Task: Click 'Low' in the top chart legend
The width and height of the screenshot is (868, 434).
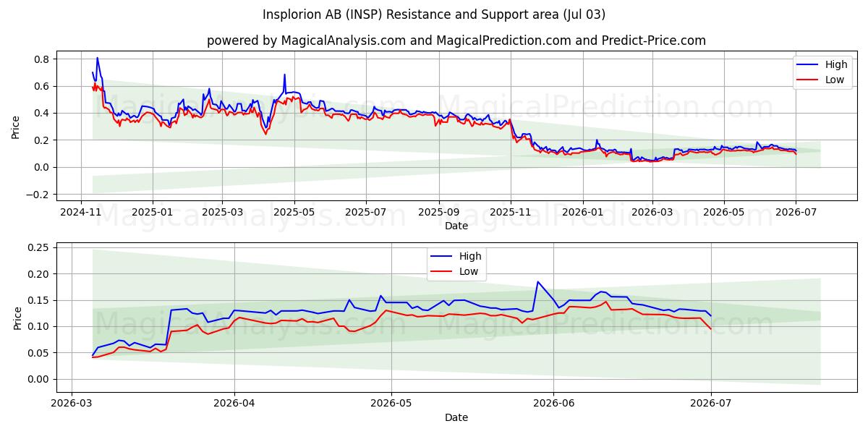Action: pos(835,80)
